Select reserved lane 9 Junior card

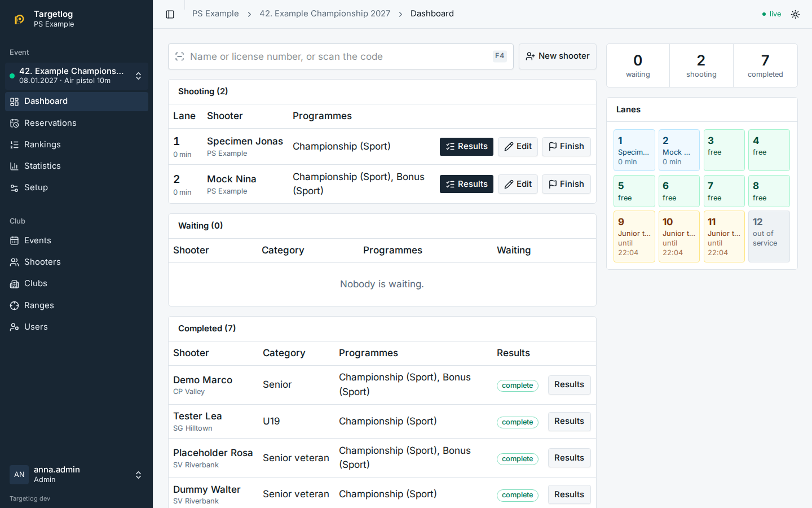click(x=634, y=237)
